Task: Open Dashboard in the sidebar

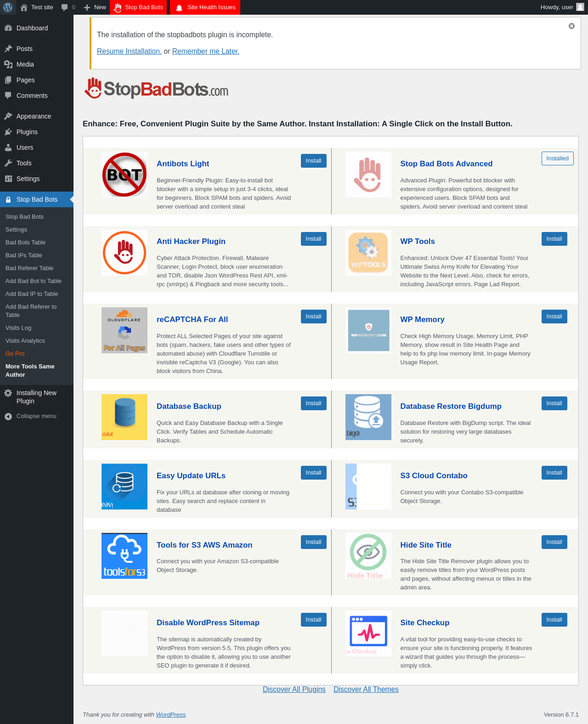Action: point(37,28)
